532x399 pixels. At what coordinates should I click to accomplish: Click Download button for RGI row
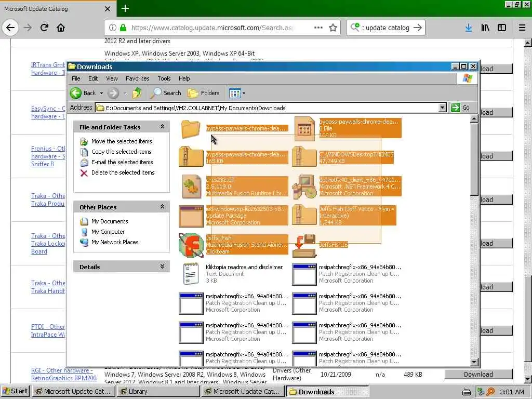coord(478,374)
